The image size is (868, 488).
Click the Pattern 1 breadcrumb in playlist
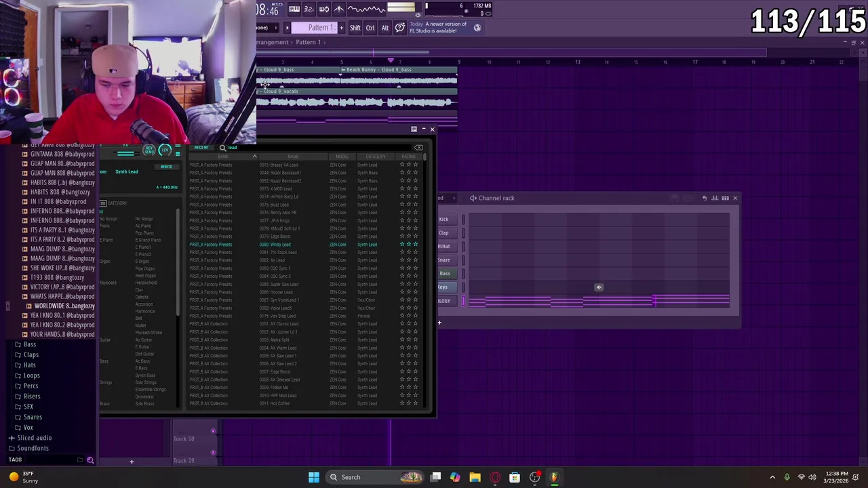point(308,42)
